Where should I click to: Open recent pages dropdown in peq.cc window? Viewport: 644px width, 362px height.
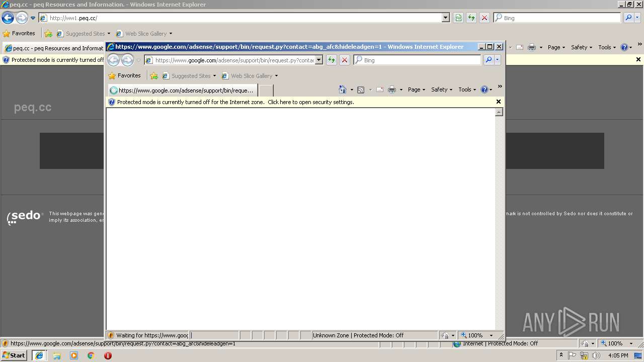[x=33, y=18]
